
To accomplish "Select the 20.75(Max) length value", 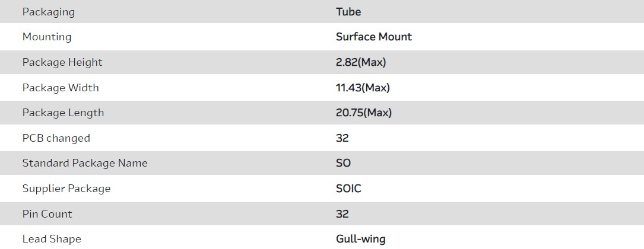I will 364,113.
